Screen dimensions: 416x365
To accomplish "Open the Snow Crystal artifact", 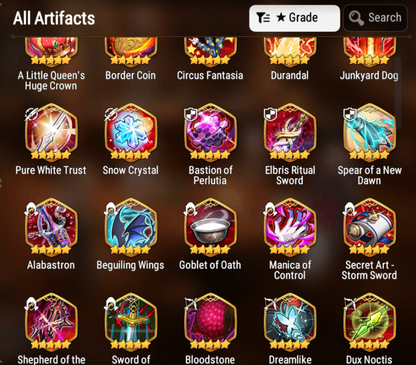I will 131,133.
